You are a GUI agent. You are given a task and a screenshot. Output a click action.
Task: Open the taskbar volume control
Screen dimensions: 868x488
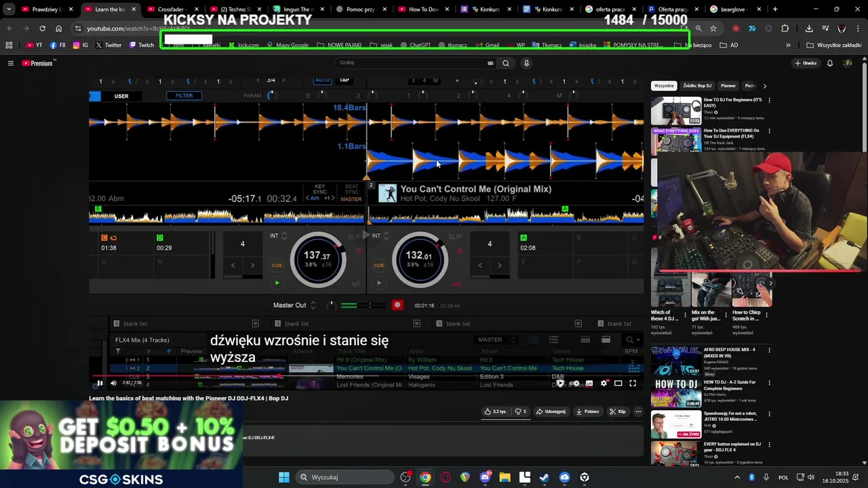click(810, 477)
